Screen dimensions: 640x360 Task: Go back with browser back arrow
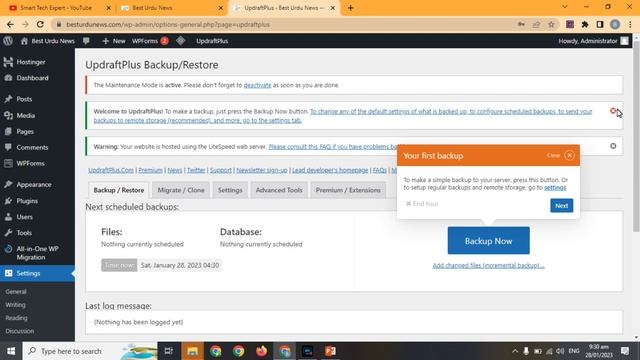tap(10, 24)
